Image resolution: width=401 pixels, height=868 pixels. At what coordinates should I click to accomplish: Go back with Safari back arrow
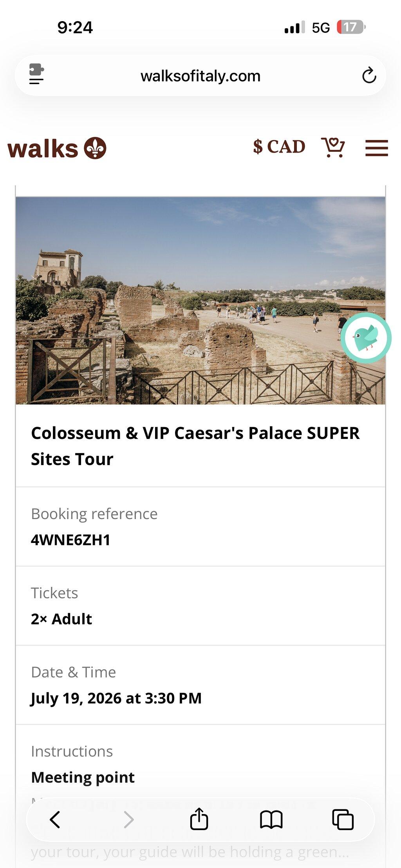tap(55, 819)
